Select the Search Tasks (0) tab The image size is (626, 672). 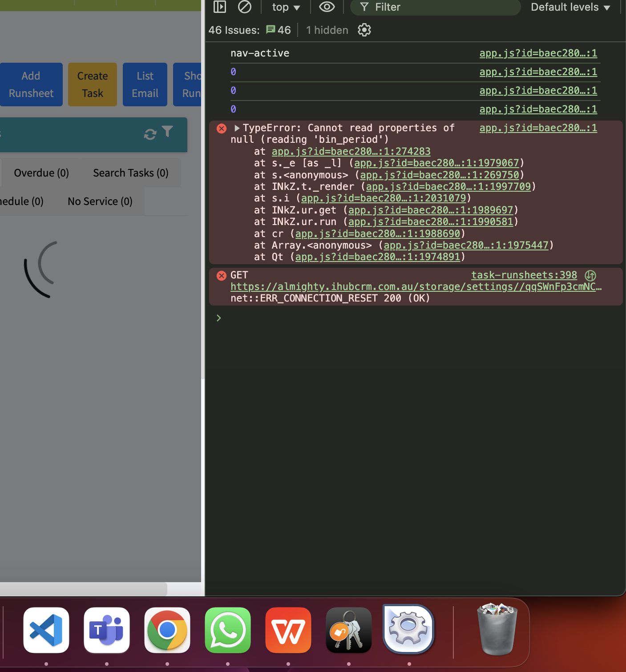coord(130,173)
